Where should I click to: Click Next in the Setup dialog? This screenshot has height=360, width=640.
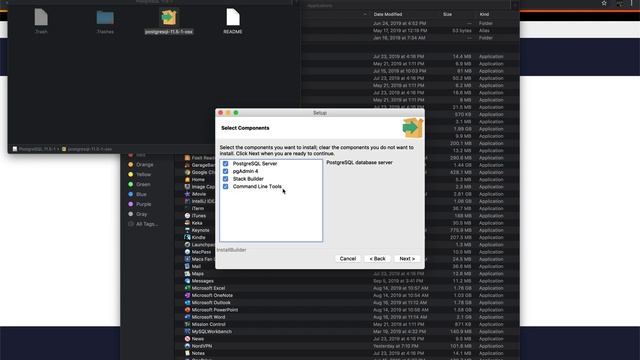coord(407,259)
